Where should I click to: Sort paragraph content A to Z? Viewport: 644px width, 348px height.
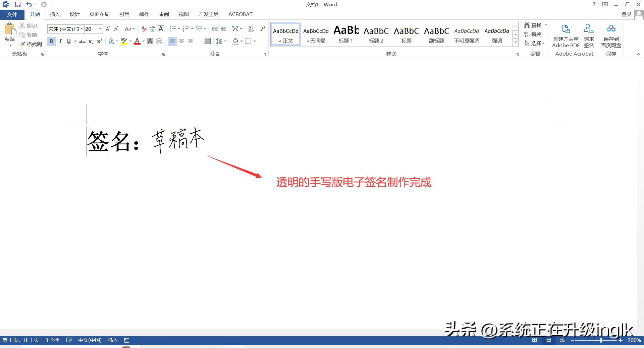tap(251, 29)
